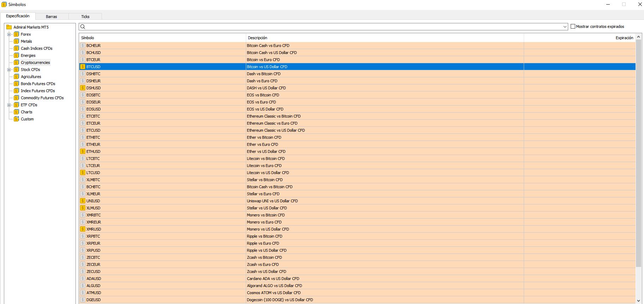Open the search field dropdown arrow

tap(565, 27)
